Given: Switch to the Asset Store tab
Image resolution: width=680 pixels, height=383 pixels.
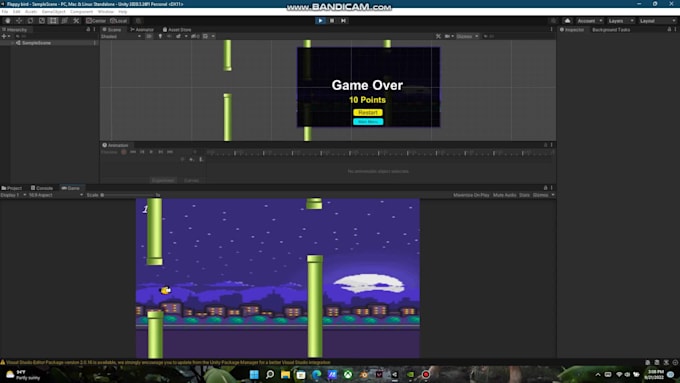Looking at the screenshot, I should point(177,29).
